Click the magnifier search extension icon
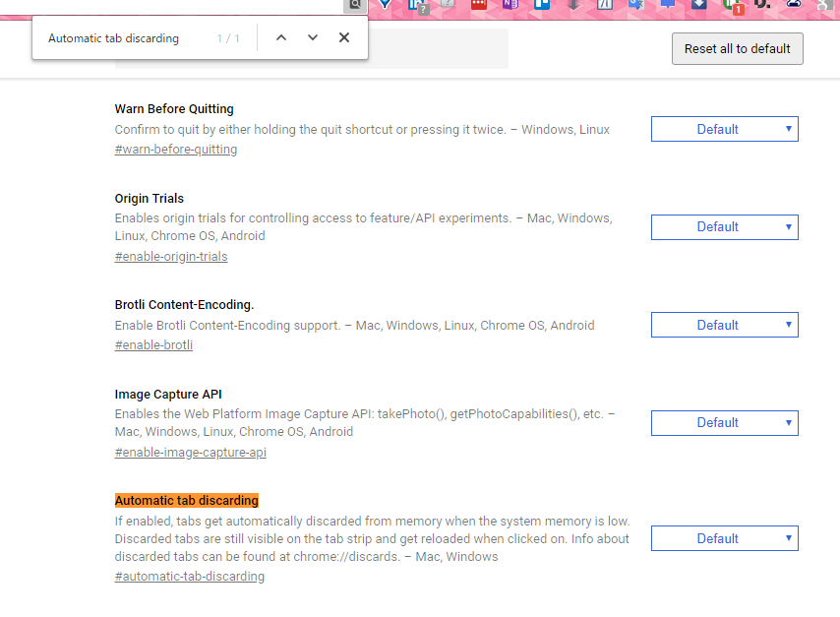Screen dimensions: 840x617 click(x=354, y=5)
